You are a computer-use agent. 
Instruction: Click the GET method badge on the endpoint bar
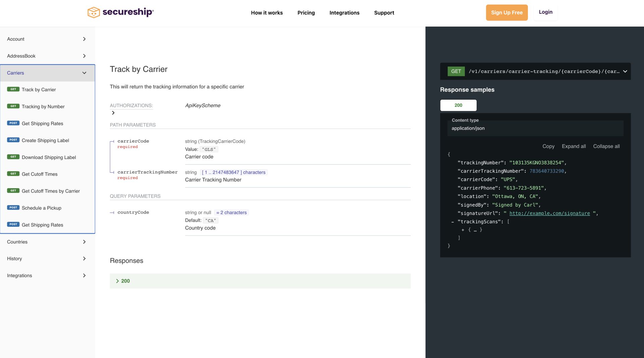(455, 71)
